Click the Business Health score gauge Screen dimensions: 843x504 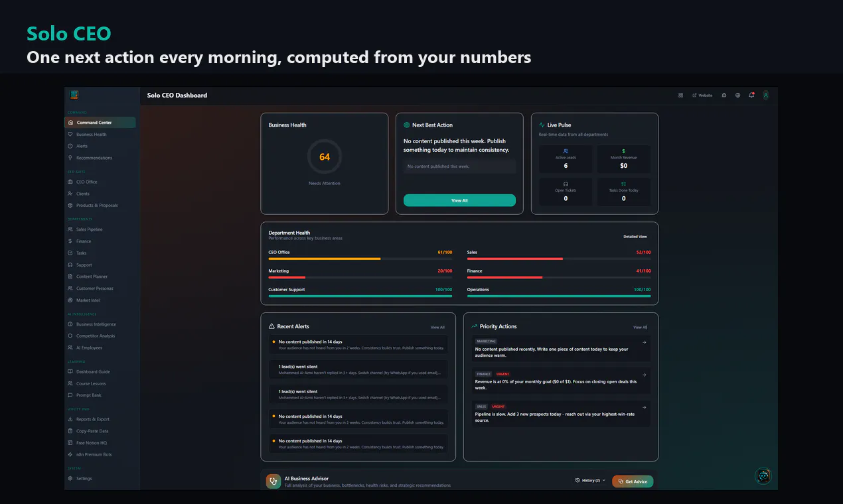[x=325, y=157]
